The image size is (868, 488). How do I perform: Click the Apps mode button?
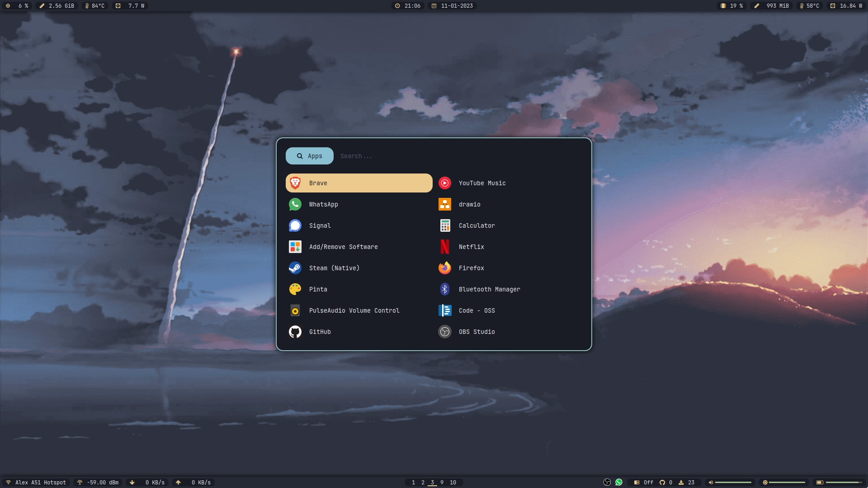point(310,156)
